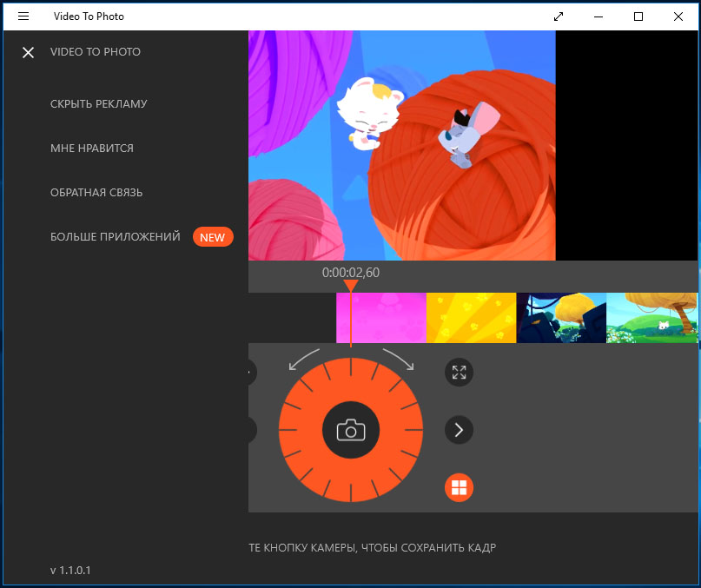
Task: Click the diagonal arrows title bar icon
Action: pyautogui.click(x=559, y=17)
